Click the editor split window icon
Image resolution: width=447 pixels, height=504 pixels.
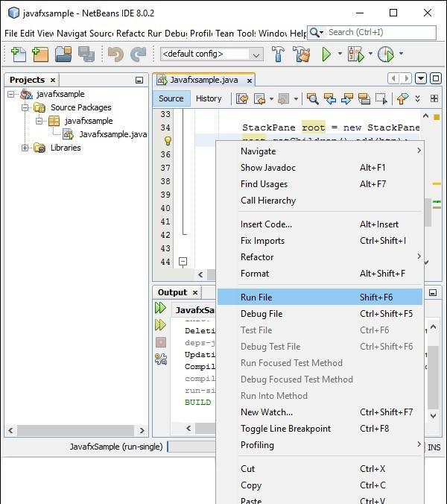pyautogui.click(x=434, y=98)
